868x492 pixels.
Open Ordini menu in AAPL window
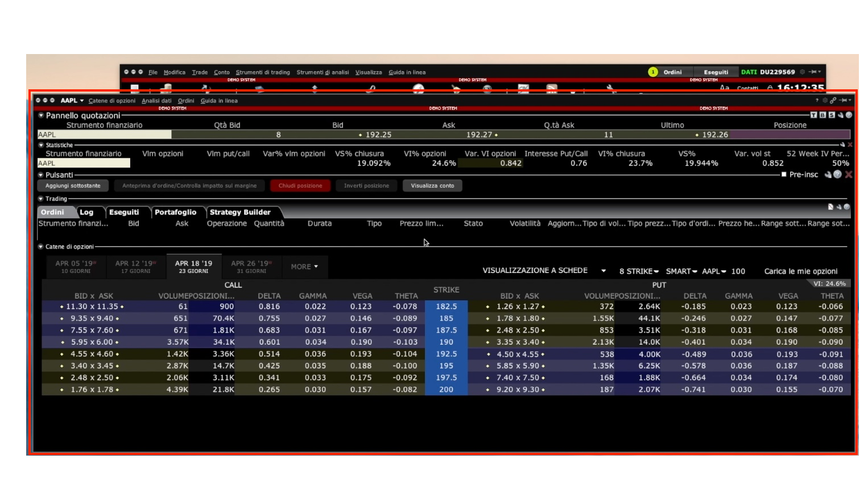[186, 101]
